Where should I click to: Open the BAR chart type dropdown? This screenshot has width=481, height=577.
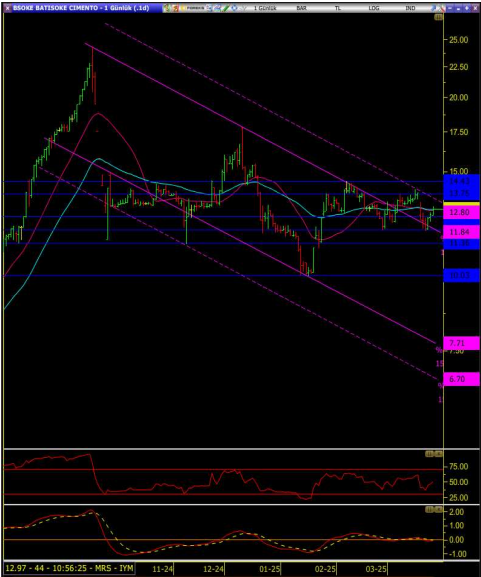coord(301,8)
